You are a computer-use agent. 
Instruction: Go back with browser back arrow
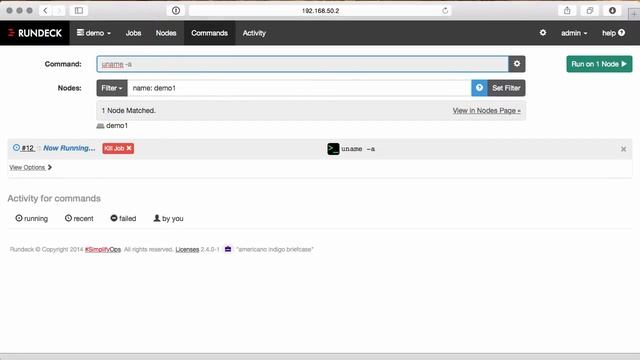45,11
